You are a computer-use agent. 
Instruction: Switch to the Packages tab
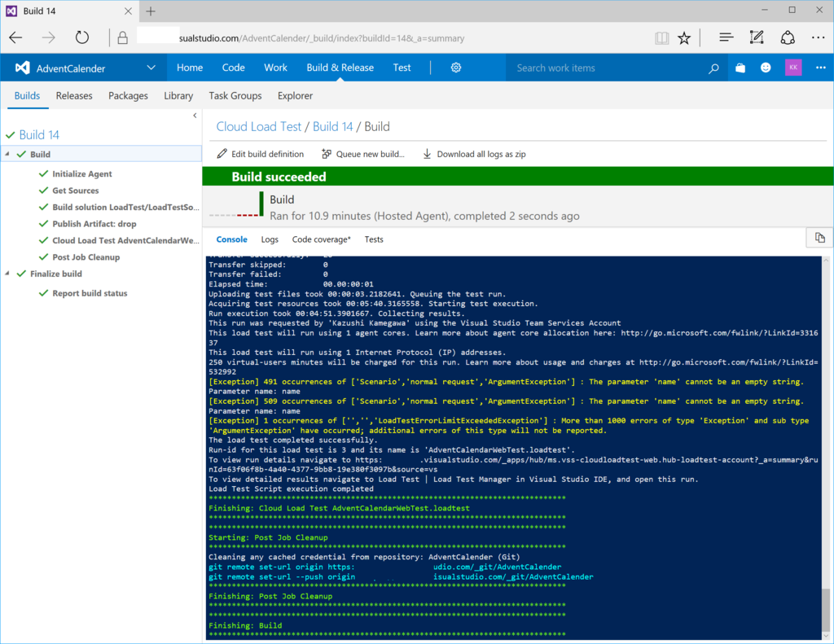click(x=128, y=96)
